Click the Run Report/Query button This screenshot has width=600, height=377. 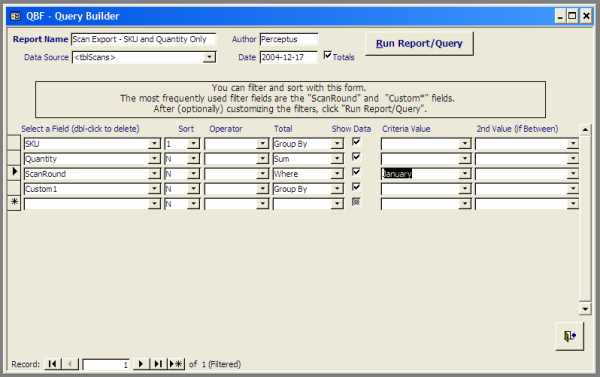click(419, 44)
